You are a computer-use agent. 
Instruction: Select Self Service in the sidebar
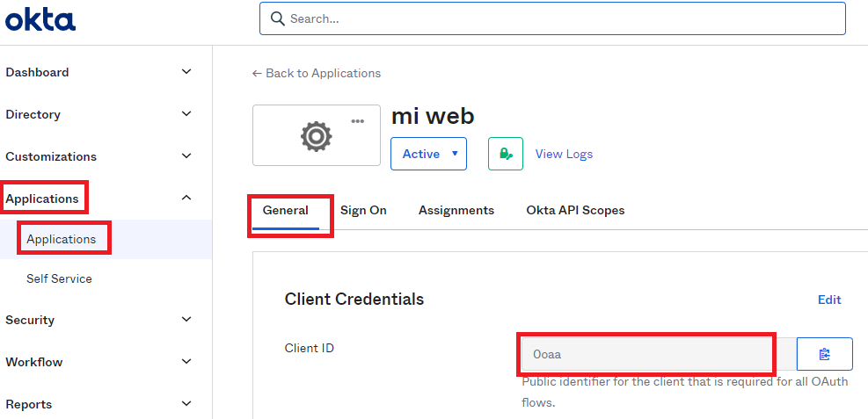click(59, 278)
